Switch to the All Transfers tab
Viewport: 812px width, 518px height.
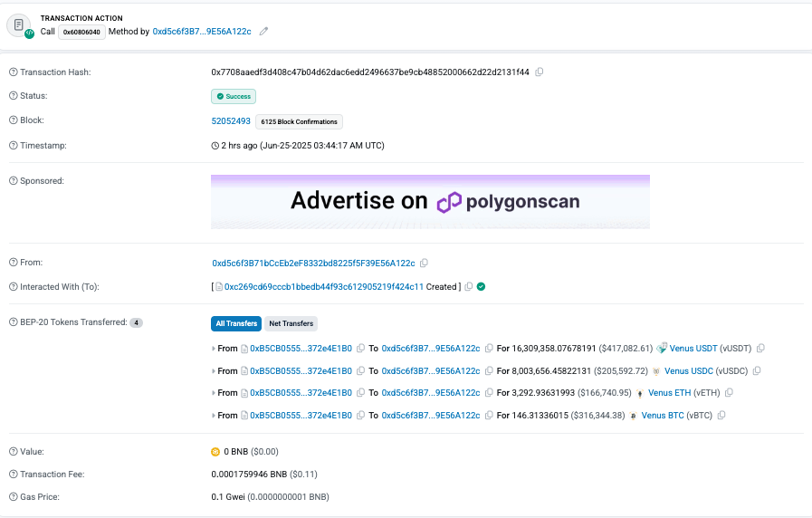[236, 323]
